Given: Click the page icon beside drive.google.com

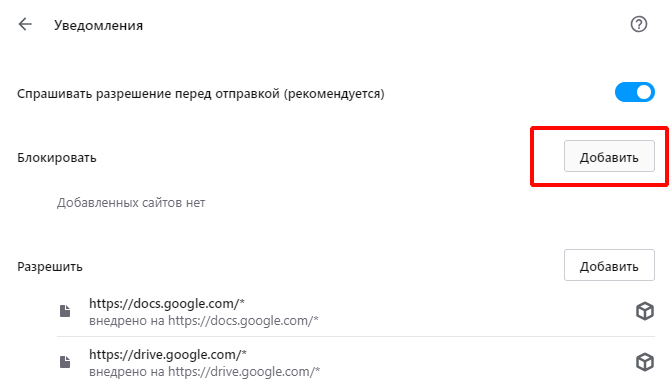Looking at the screenshot, I should click(65, 362).
